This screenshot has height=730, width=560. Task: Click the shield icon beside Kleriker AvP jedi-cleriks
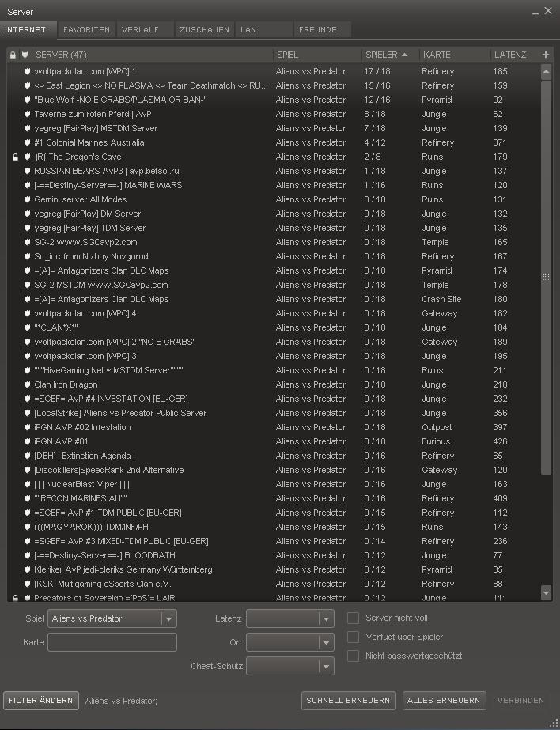click(x=27, y=570)
